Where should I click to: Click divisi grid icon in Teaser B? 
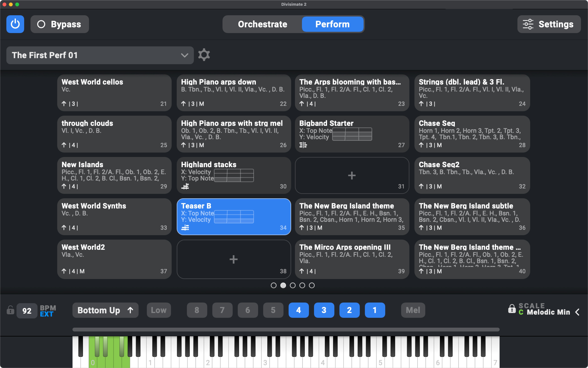click(x=185, y=228)
